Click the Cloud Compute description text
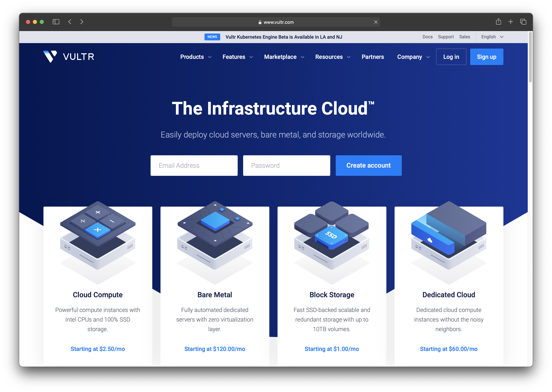Screen dimensions: 552x392 [98, 319]
